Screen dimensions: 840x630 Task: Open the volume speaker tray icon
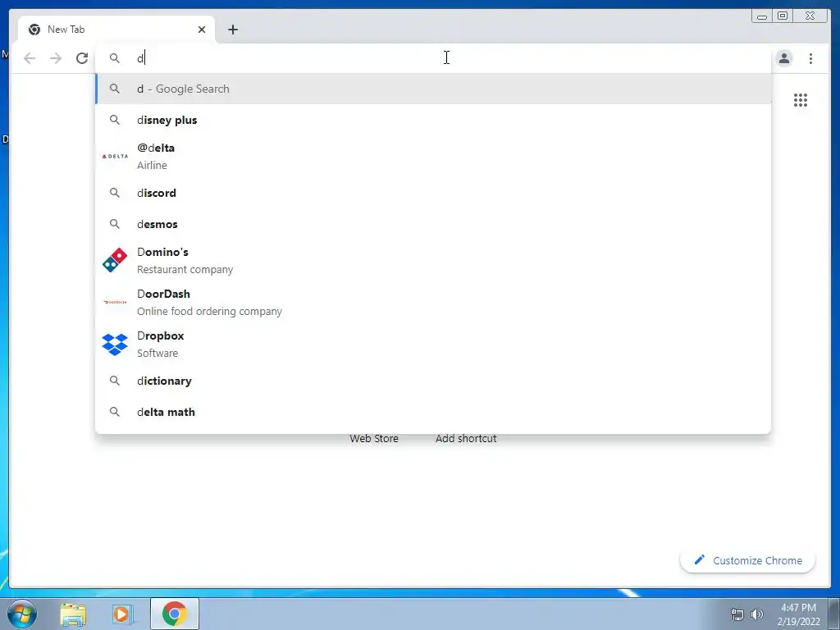click(x=757, y=614)
